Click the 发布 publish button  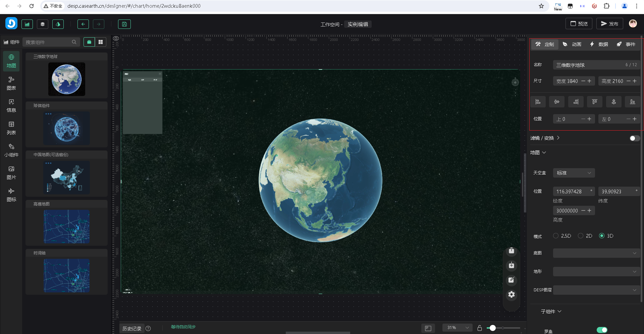[x=609, y=24]
